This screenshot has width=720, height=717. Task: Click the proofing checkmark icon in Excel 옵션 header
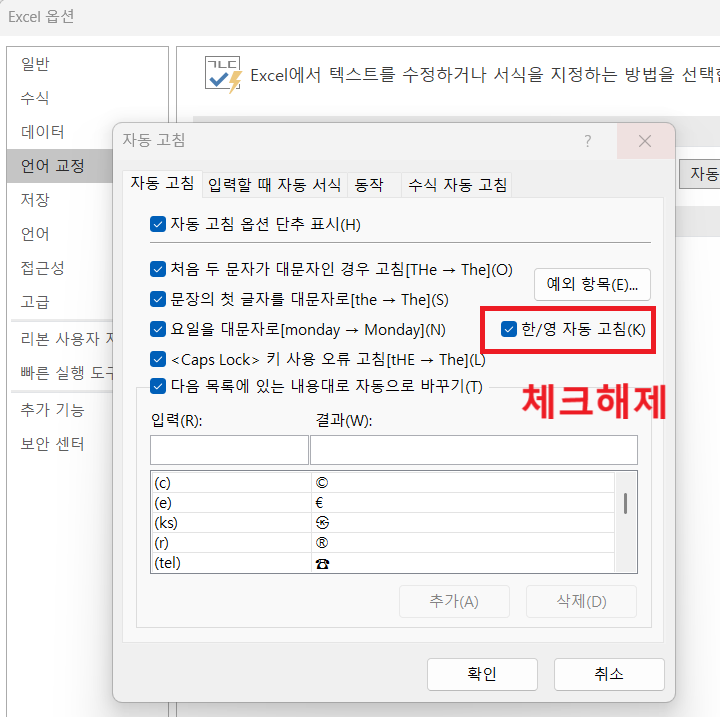coord(223,75)
